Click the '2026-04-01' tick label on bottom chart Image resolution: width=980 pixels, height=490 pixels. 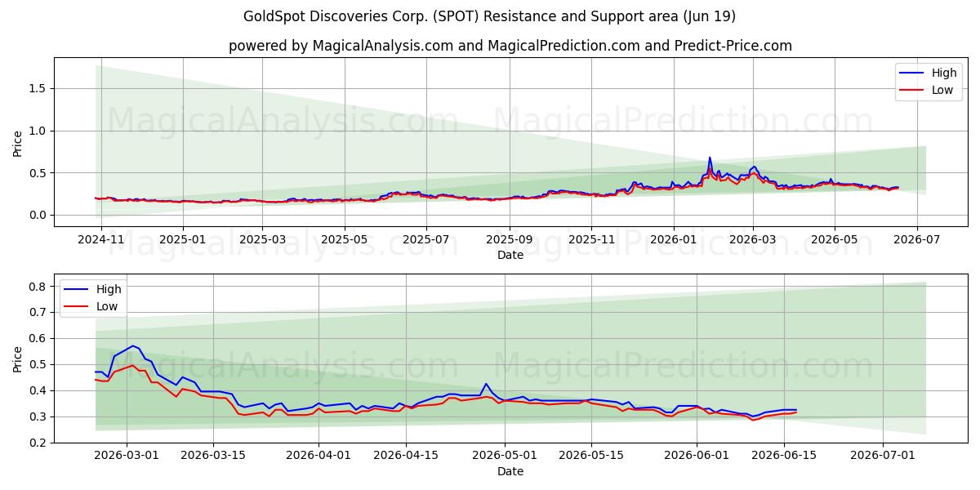(318, 457)
